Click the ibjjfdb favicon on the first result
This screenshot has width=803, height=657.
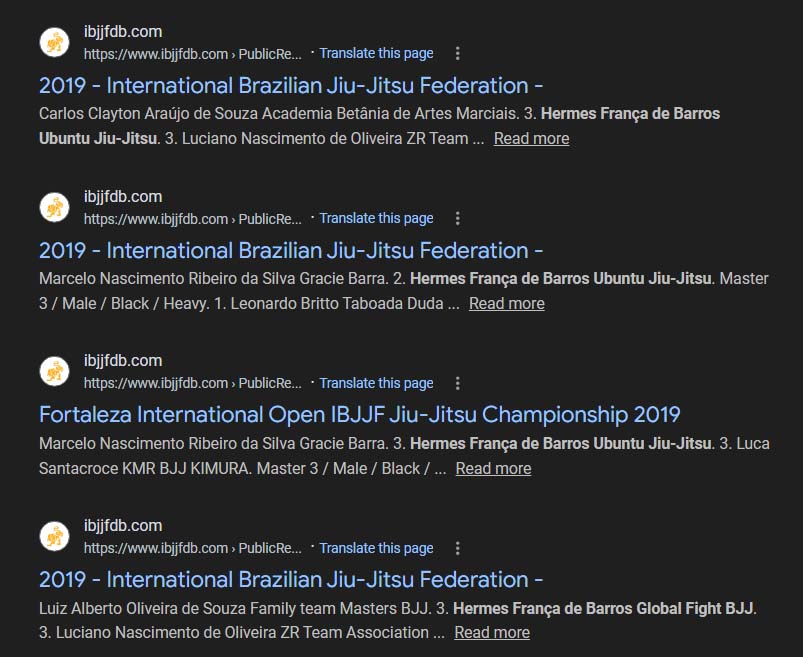(54, 43)
